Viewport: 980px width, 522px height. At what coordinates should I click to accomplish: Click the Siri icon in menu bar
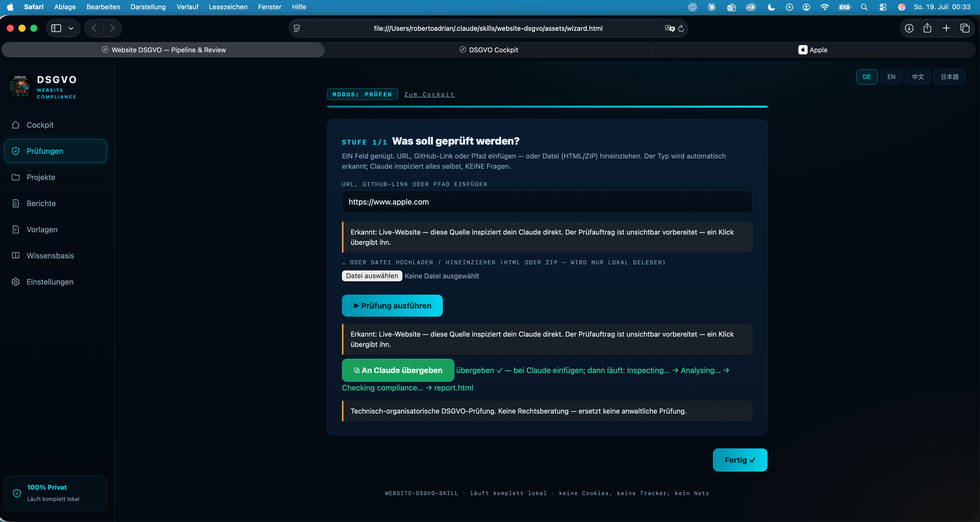click(902, 7)
